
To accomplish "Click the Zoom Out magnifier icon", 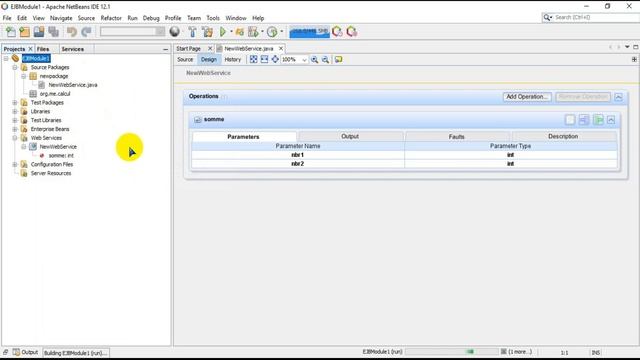I will click(x=325, y=60).
